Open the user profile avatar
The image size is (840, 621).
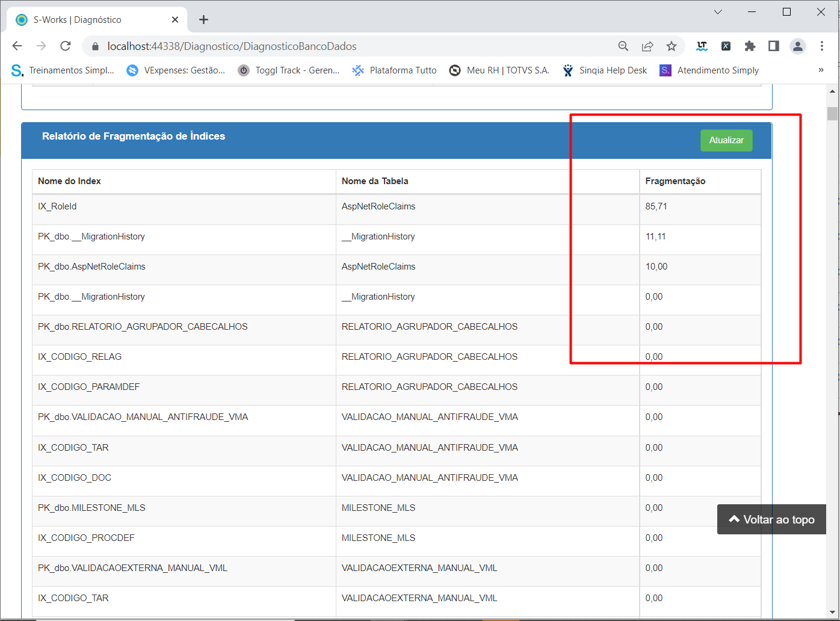click(x=798, y=46)
